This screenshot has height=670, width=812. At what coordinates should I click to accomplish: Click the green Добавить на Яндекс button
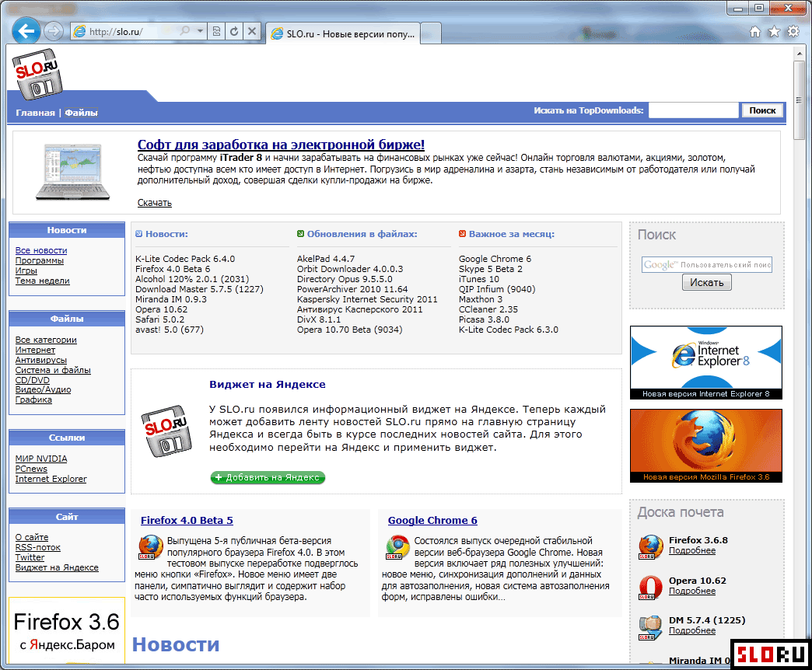268,477
